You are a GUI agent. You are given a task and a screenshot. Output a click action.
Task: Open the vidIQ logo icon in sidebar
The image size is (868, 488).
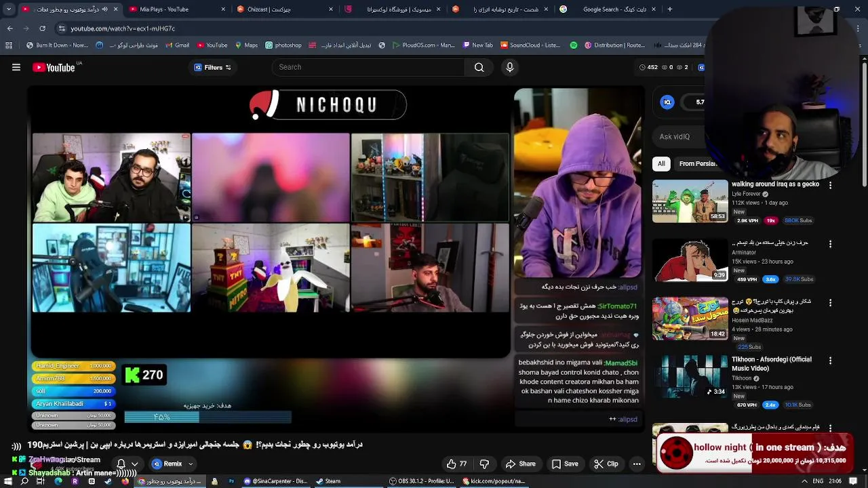tap(667, 102)
